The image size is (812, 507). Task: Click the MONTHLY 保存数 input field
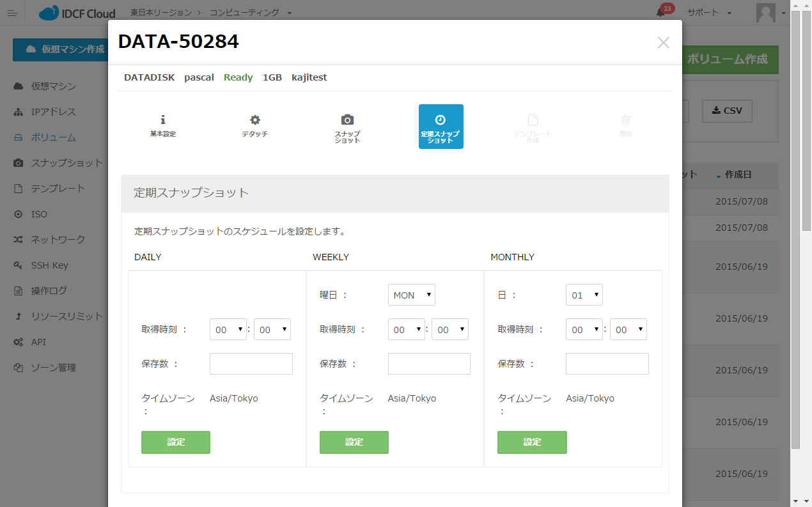(607, 363)
